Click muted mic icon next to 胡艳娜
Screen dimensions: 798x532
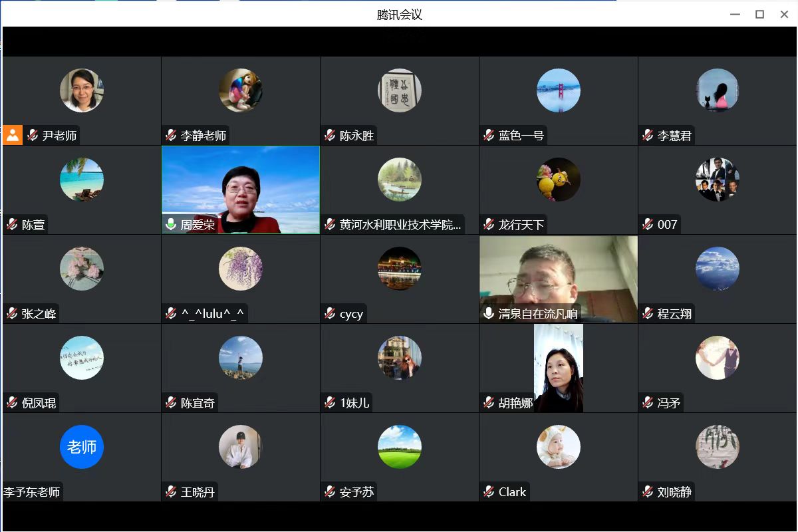click(489, 403)
